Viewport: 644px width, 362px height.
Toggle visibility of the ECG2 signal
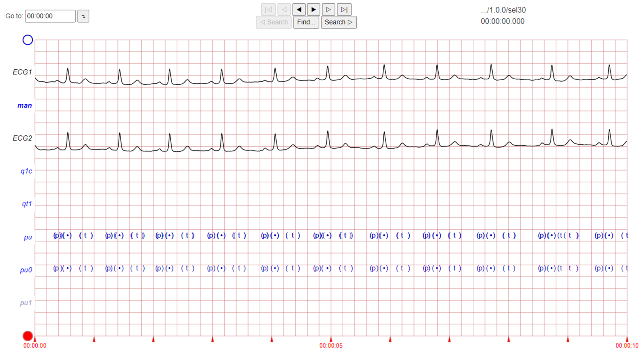[22, 138]
